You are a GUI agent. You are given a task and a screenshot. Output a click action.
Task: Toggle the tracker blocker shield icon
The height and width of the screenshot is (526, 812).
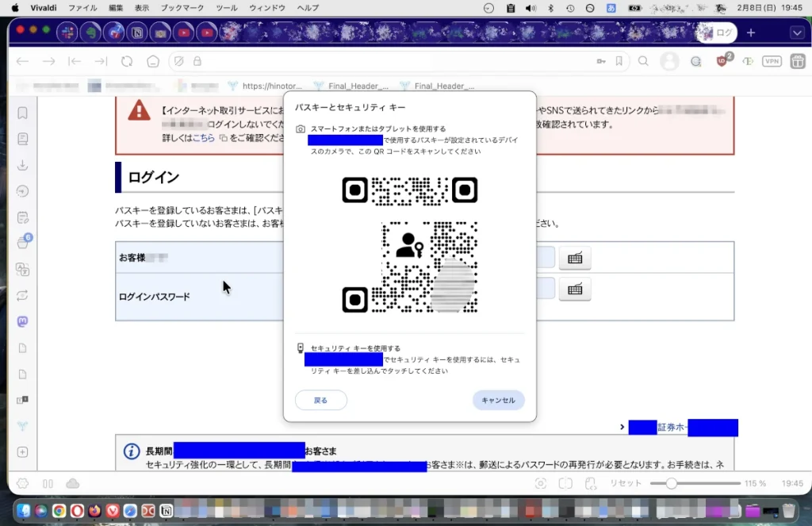(179, 61)
